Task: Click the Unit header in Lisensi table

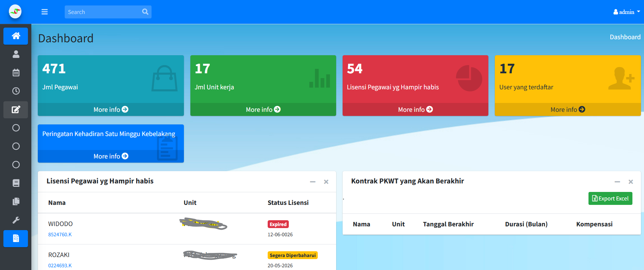Action: (x=190, y=202)
